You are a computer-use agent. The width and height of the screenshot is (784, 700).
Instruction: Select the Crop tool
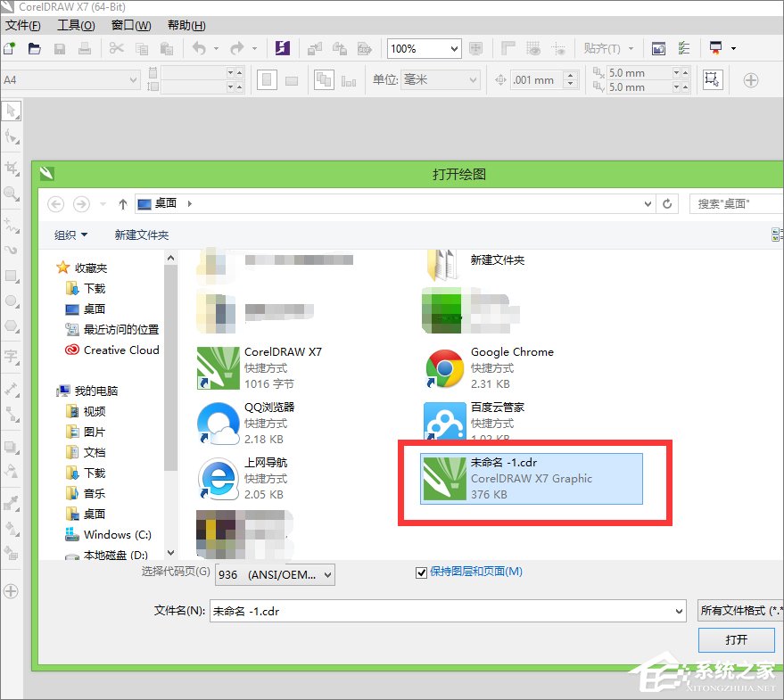pos(12,166)
